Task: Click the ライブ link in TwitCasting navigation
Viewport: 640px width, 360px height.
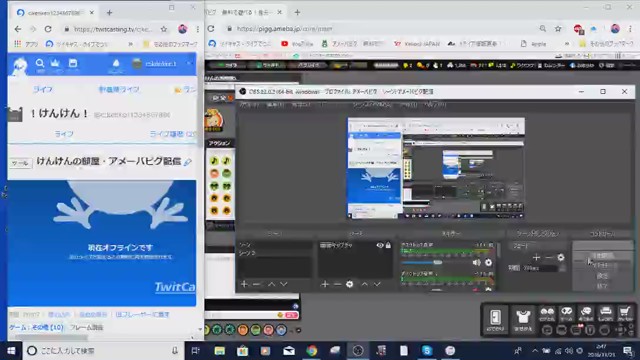Action: pyautogui.click(x=43, y=89)
